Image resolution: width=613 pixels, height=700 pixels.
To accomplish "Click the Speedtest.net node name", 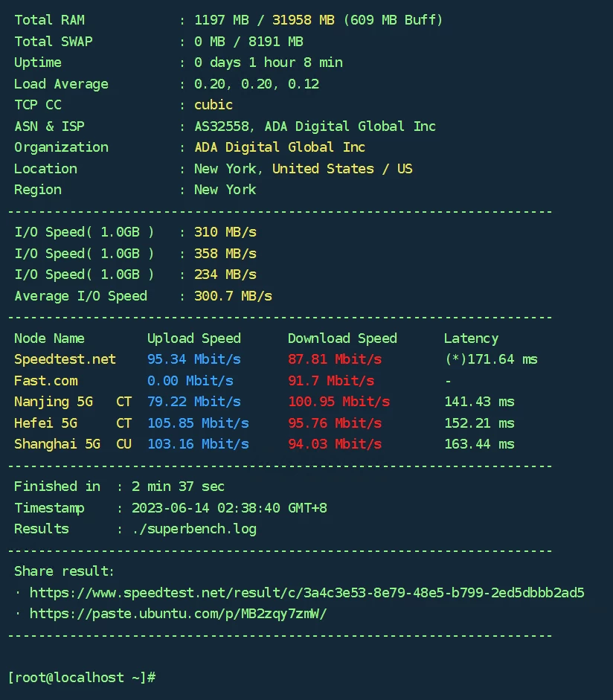I will tap(65, 359).
